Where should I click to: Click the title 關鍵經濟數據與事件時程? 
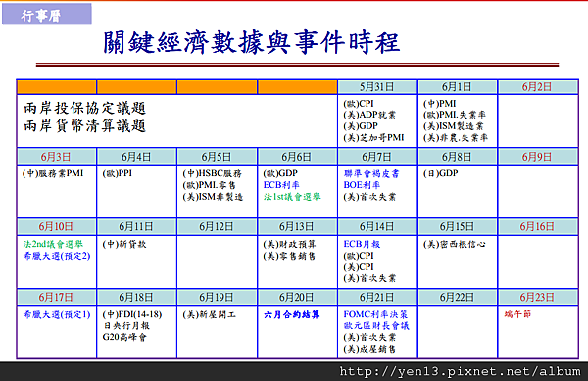(252, 42)
